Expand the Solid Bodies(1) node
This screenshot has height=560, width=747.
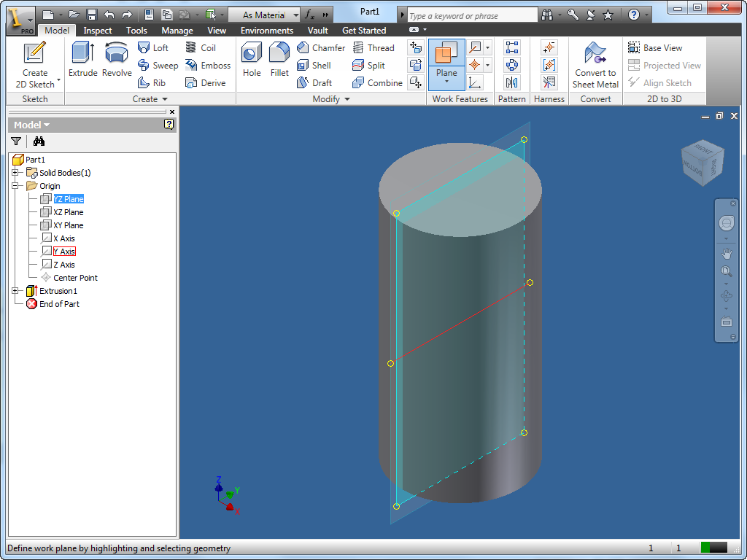(x=15, y=172)
